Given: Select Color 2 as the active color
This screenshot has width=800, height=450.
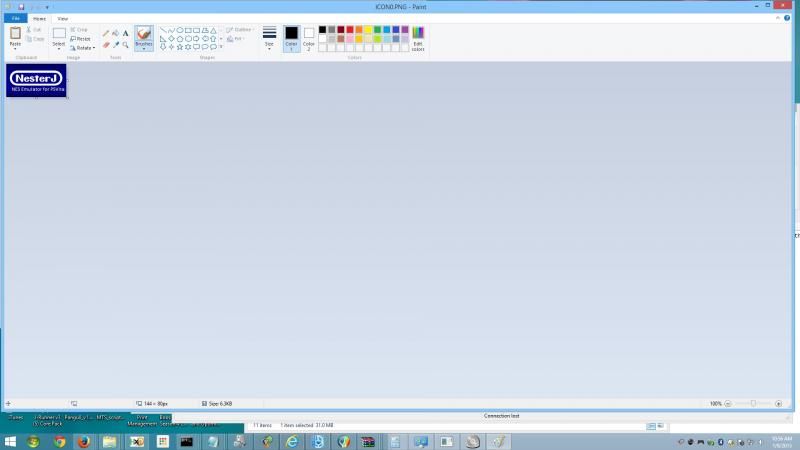Looking at the screenshot, I should [309, 37].
